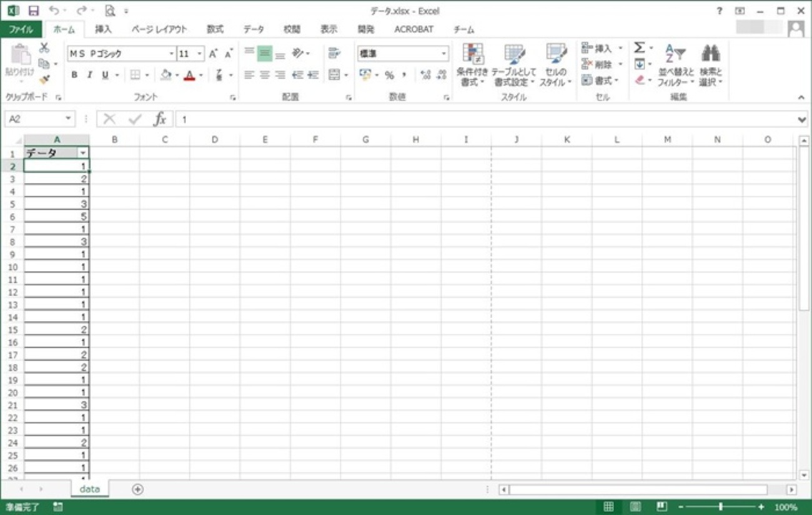The image size is (812, 515).
Task: Toggle italic formatting
Action: [89, 75]
